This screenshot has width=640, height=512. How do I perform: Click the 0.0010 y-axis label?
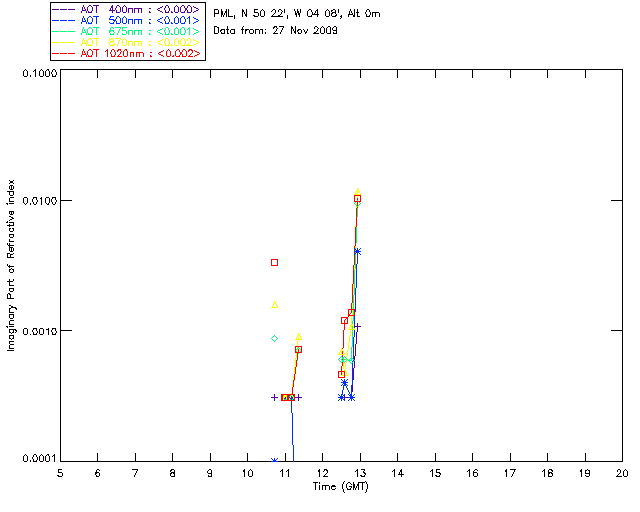(x=40, y=331)
